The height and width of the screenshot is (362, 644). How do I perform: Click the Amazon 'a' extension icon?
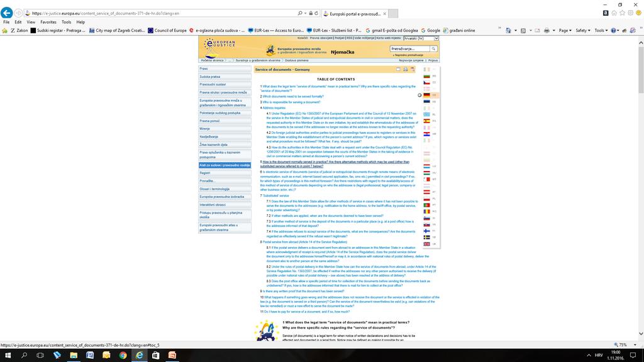point(606,13)
